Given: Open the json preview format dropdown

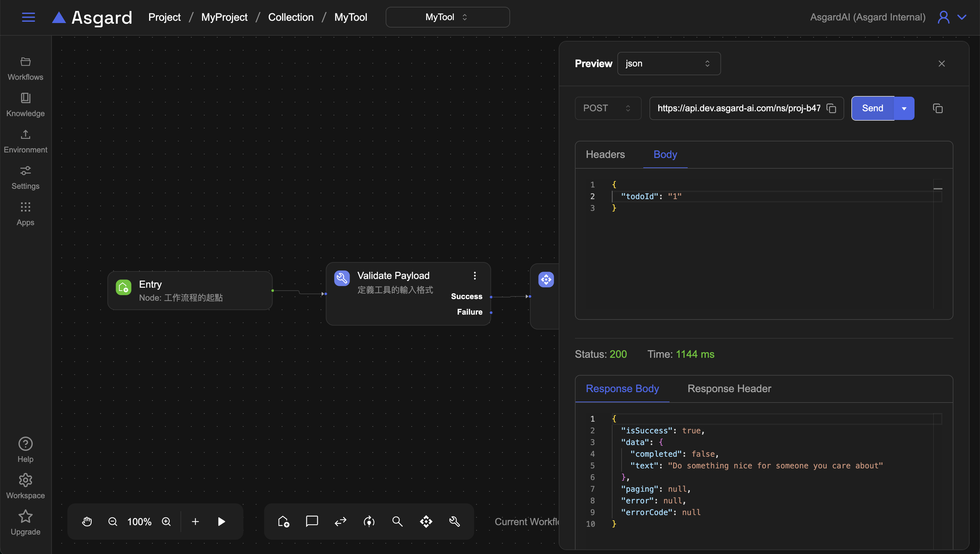Looking at the screenshot, I should click(669, 64).
